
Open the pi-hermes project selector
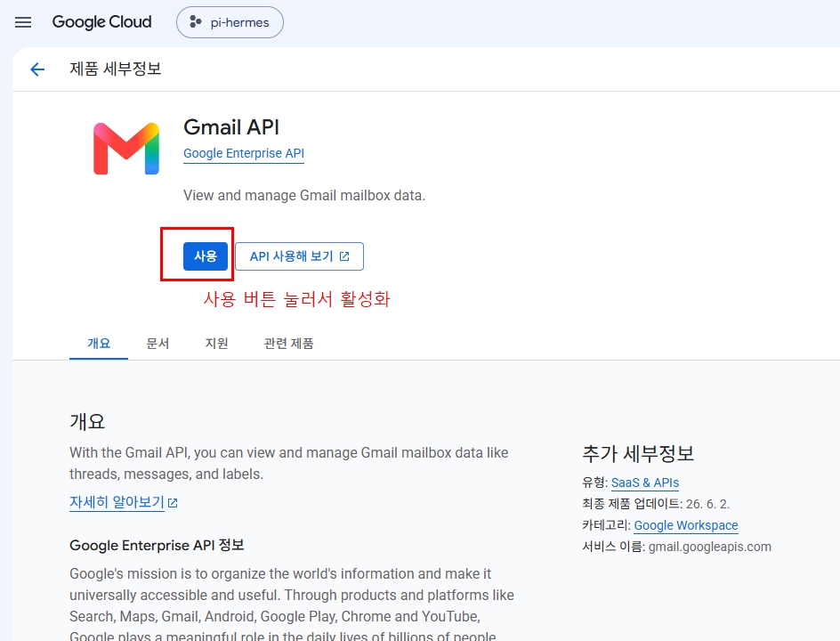coord(230,22)
